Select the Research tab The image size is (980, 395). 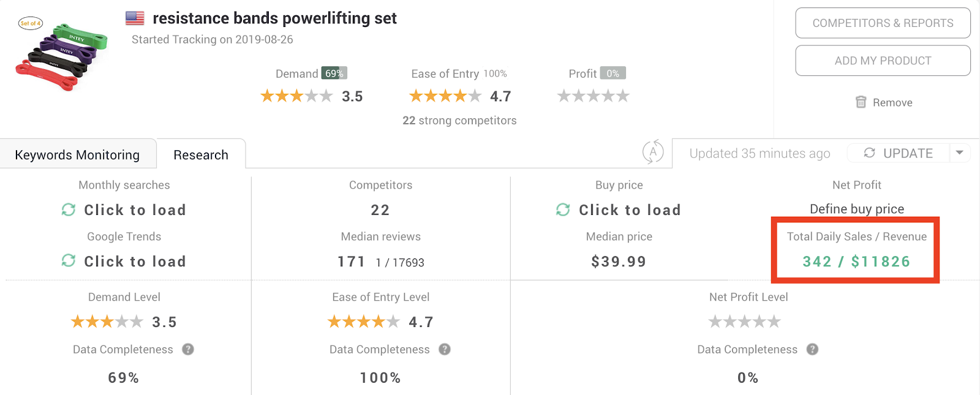point(201,155)
